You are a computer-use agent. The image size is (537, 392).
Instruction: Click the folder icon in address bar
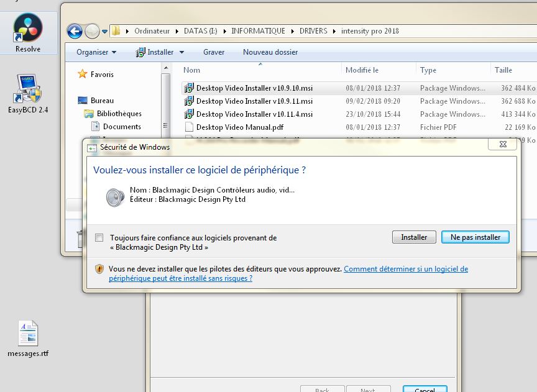(116, 31)
